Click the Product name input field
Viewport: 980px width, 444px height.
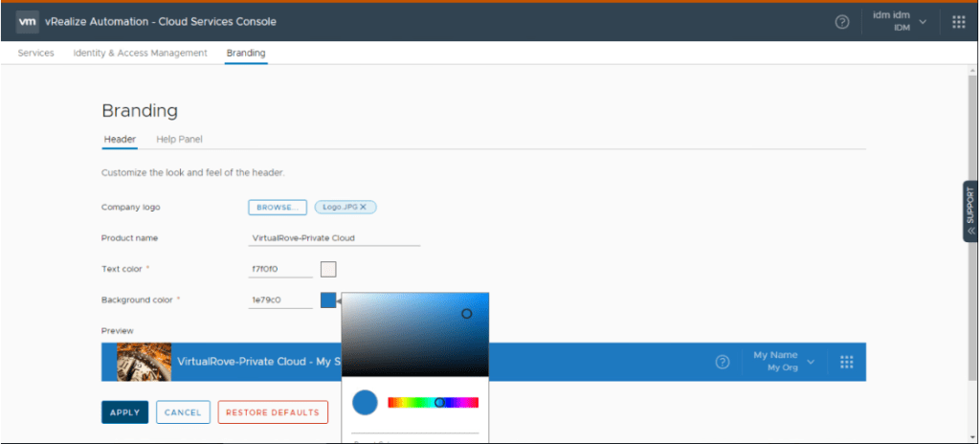(333, 237)
